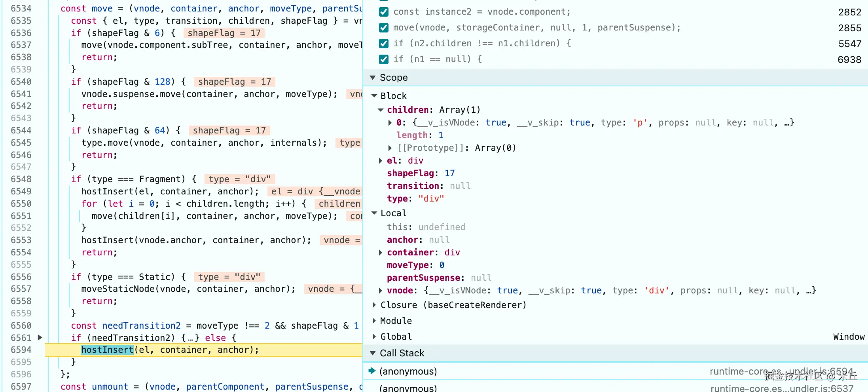Unfold collapsed code block at line 6561
Image resolution: width=868 pixels, height=392 pixels.
(x=40, y=338)
